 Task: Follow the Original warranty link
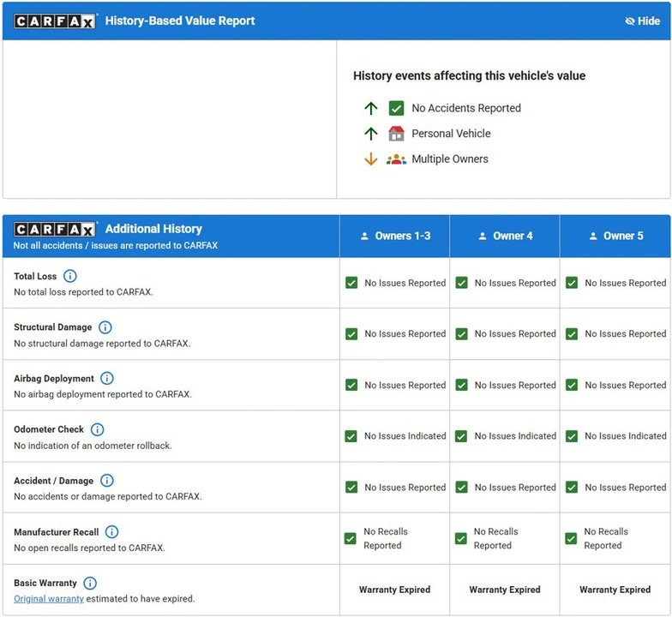tap(49, 599)
